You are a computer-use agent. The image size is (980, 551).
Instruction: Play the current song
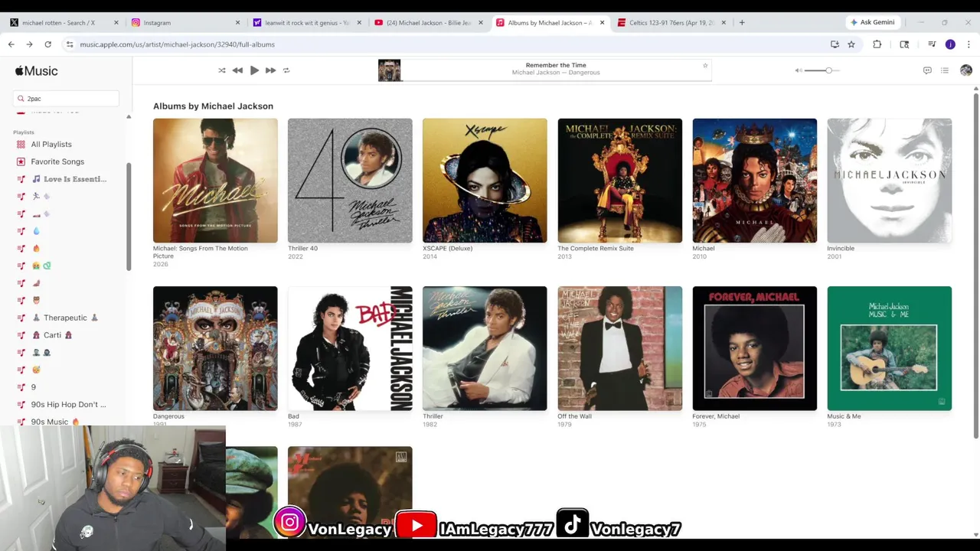pos(254,70)
